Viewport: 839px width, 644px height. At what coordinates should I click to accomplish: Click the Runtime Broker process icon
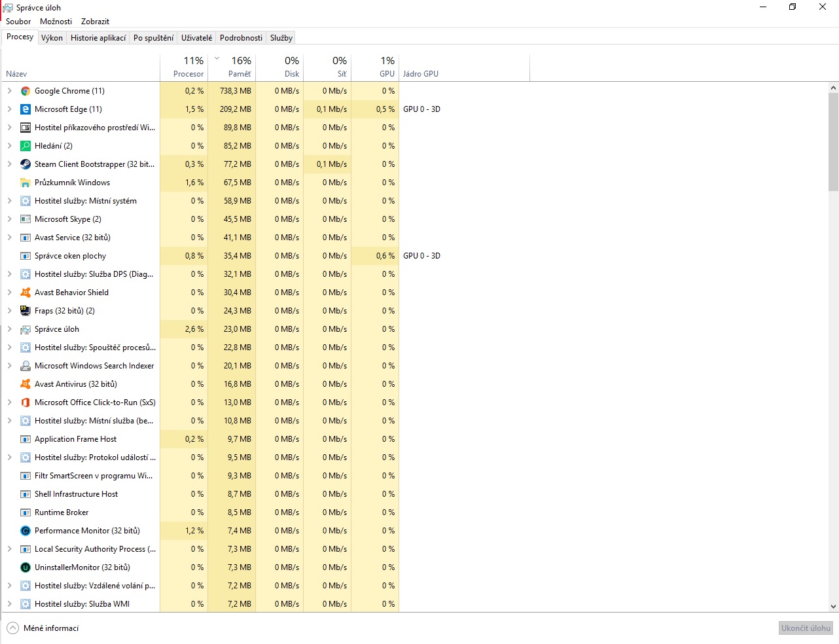[x=26, y=512]
